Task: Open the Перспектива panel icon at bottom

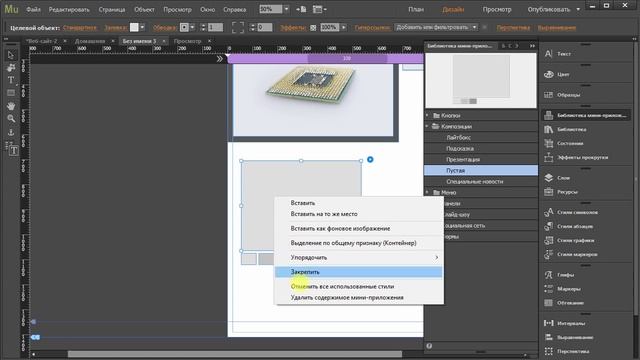Action: point(549,351)
